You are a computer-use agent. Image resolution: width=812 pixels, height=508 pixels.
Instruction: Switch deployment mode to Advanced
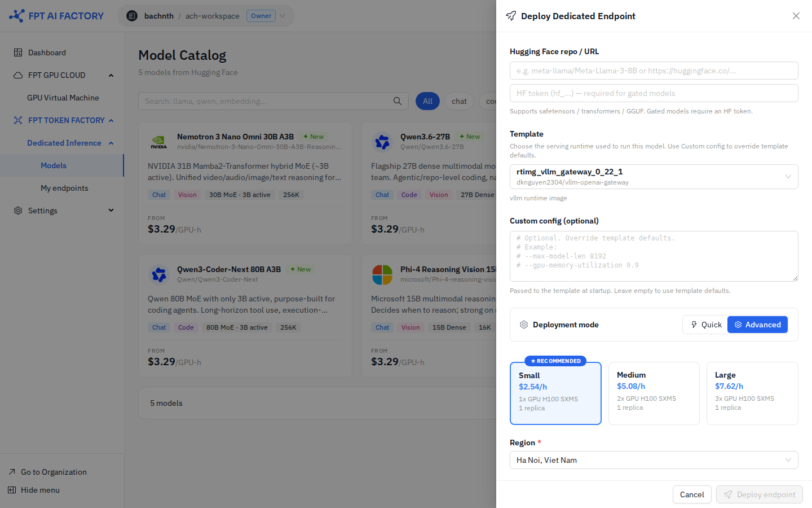757,325
